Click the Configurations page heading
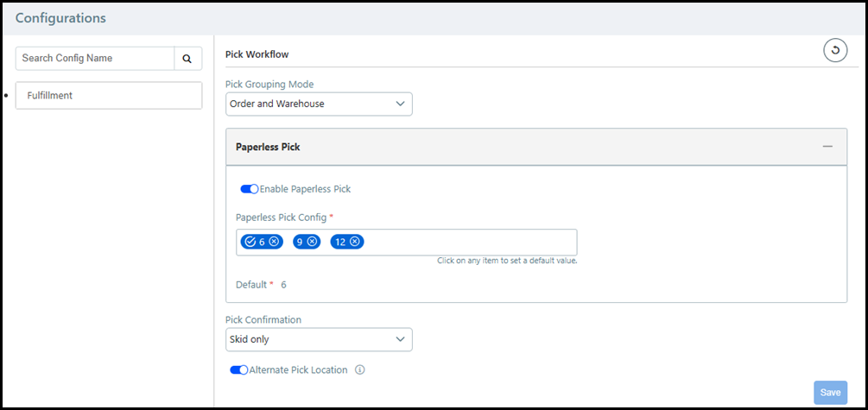Viewport: 868px width, 410px height. pyautogui.click(x=60, y=18)
